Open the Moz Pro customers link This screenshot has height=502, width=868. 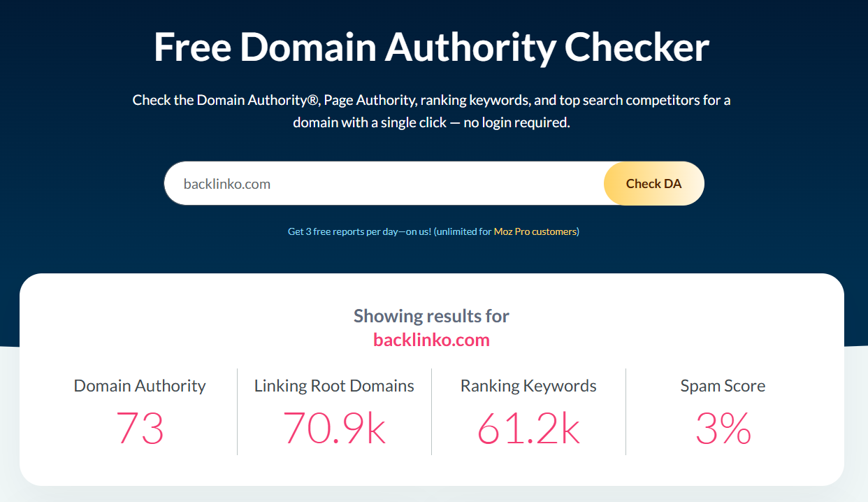click(x=536, y=231)
